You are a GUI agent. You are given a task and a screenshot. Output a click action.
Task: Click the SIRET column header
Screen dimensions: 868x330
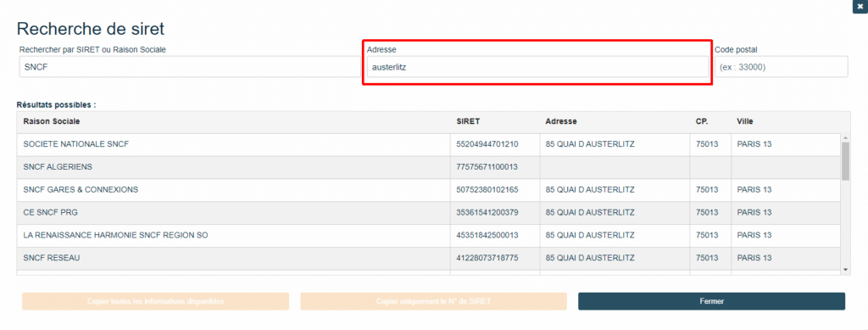pos(467,121)
